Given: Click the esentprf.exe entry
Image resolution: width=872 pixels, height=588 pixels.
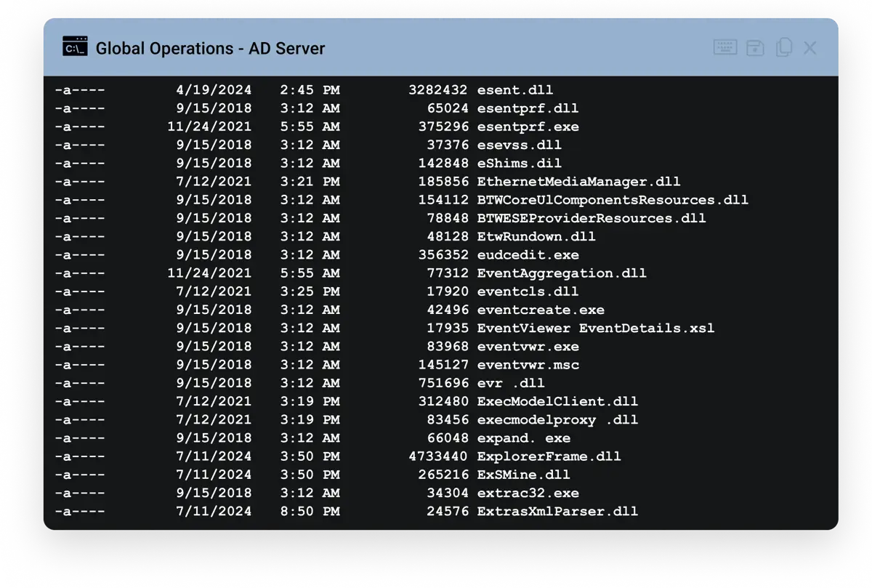Looking at the screenshot, I should pyautogui.click(x=528, y=126).
